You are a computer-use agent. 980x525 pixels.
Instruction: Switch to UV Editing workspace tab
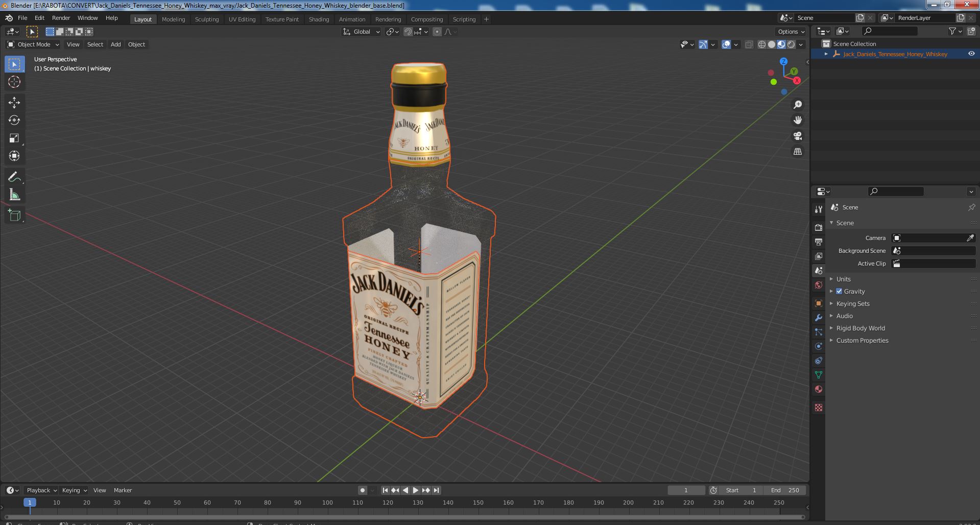point(242,19)
